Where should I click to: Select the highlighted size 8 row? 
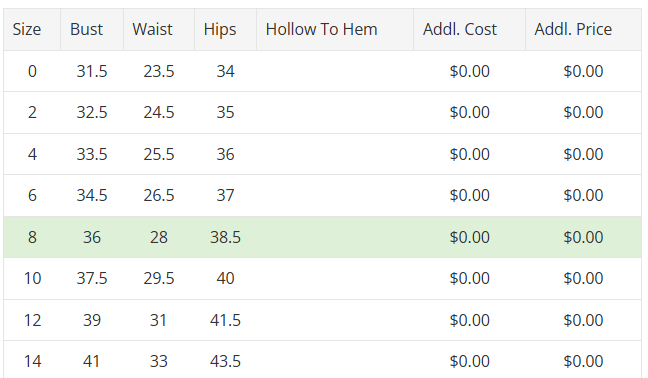click(322, 237)
